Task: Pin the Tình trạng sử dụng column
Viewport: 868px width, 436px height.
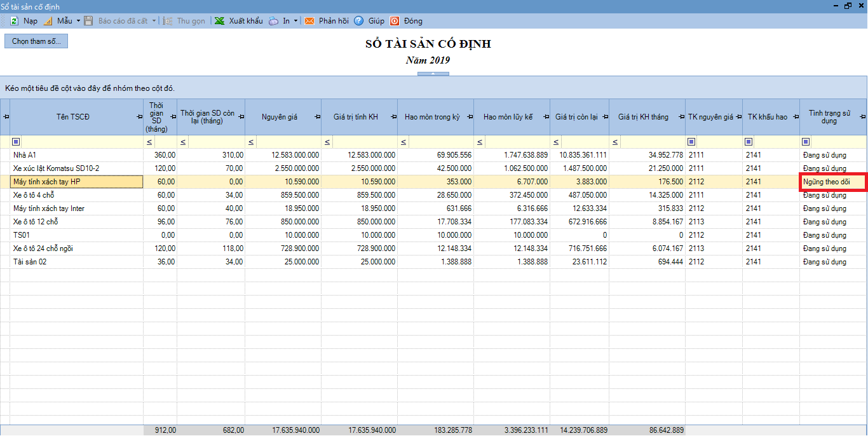Action: pos(862,117)
